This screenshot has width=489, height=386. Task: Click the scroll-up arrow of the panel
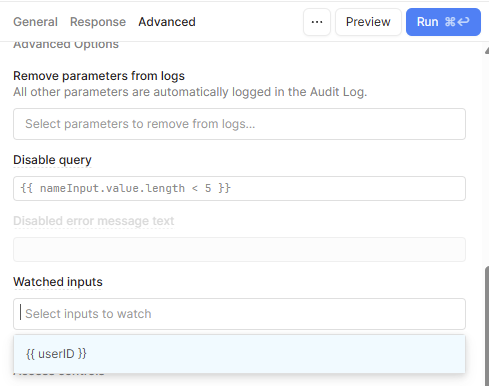(x=487, y=50)
